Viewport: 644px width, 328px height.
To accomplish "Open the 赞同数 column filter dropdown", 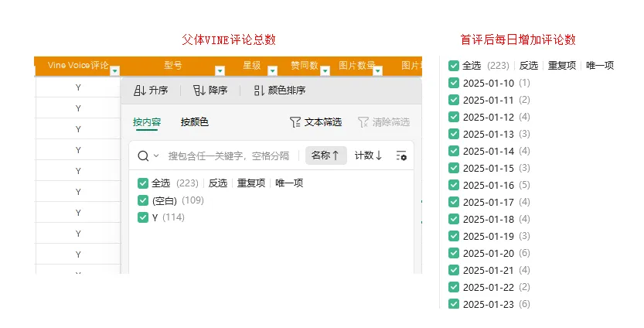I will (x=325, y=70).
